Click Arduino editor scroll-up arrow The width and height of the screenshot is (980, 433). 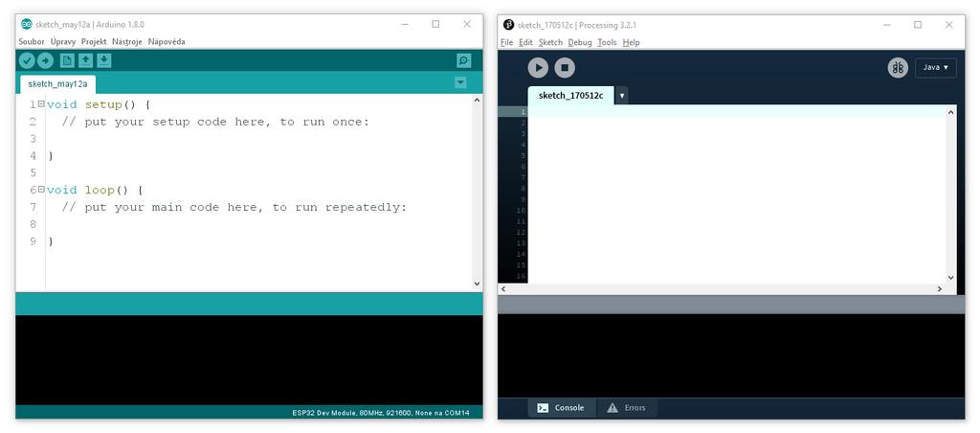coord(477,100)
